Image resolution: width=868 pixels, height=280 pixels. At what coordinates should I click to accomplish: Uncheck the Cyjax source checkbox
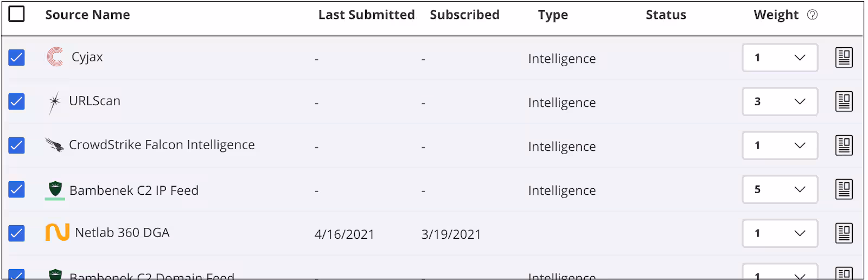point(17,58)
